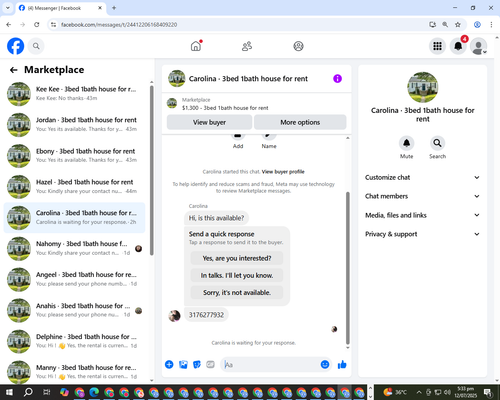Send quick reply In talks. I'll let you know.
Screen dimensions: 500x400
(x=237, y=275)
